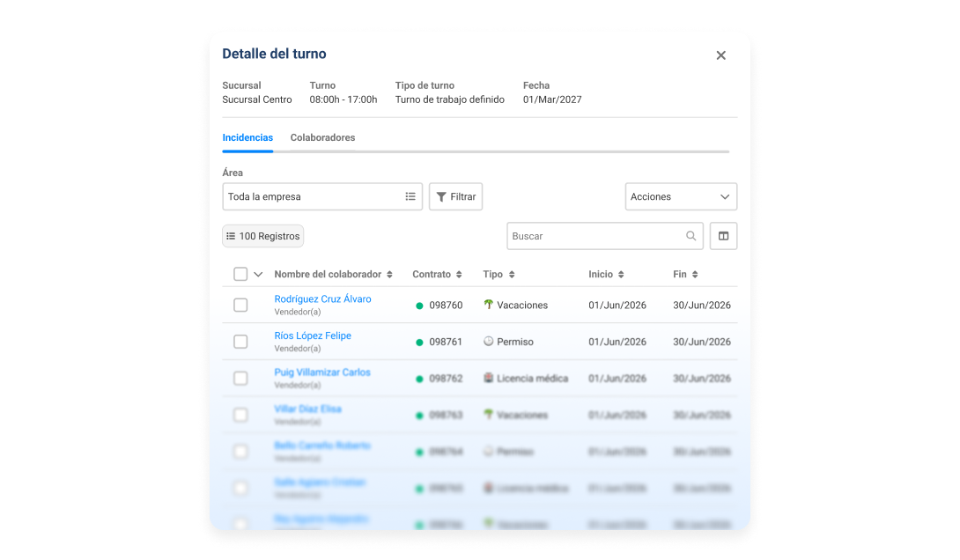Screen dimensions: 960x560
Task: Sort the Inicio column
Action: click(621, 275)
